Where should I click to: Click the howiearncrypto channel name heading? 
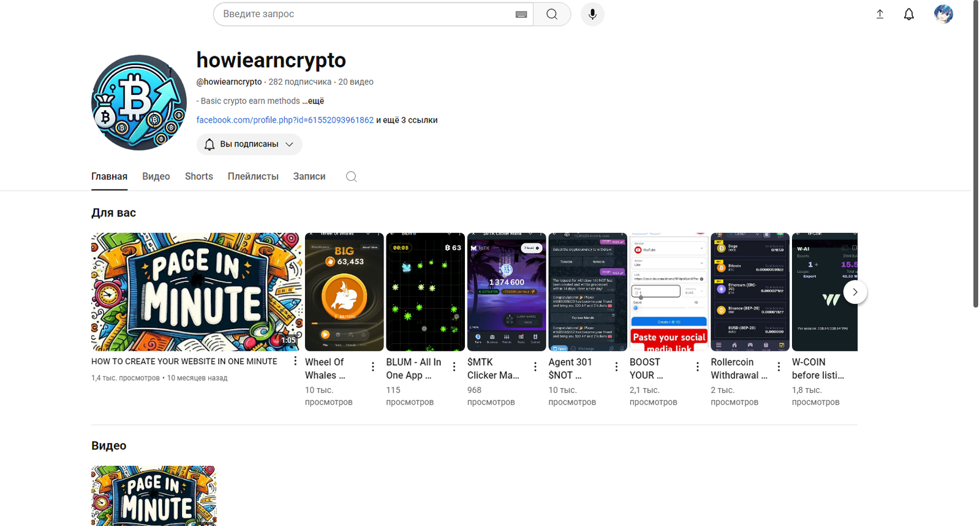coord(271,60)
